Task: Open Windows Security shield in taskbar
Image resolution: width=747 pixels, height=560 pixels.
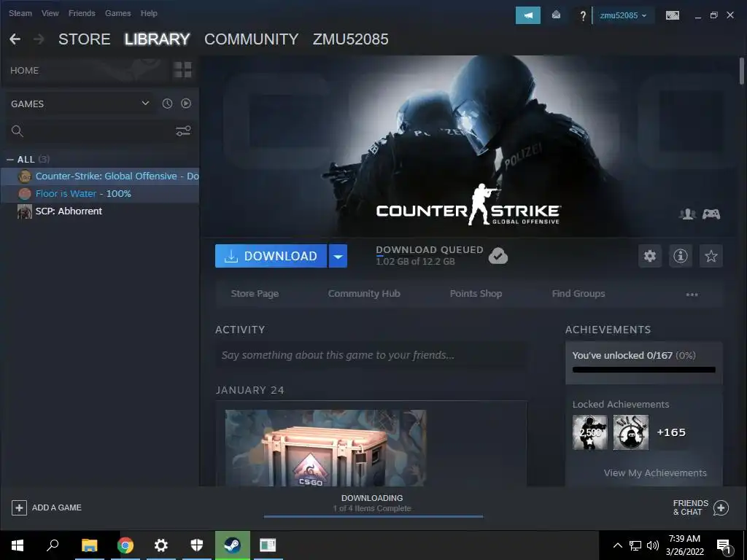Action: [x=197, y=545]
